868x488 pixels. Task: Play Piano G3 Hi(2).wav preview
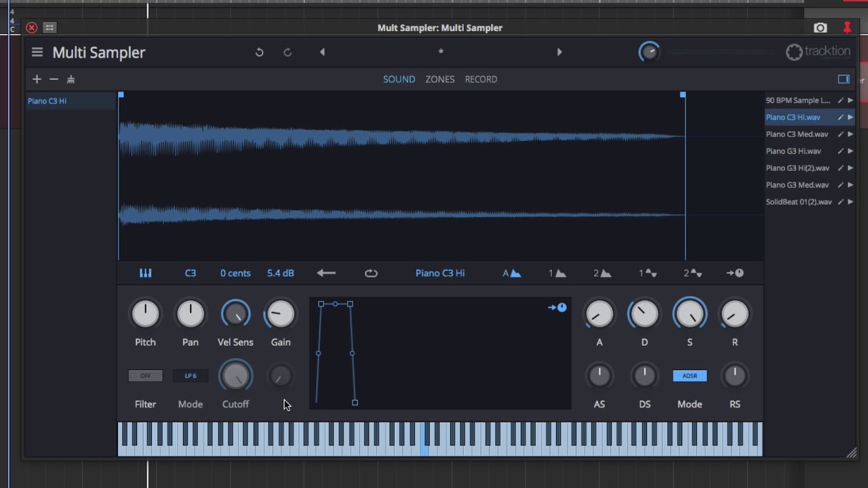pyautogui.click(x=850, y=168)
